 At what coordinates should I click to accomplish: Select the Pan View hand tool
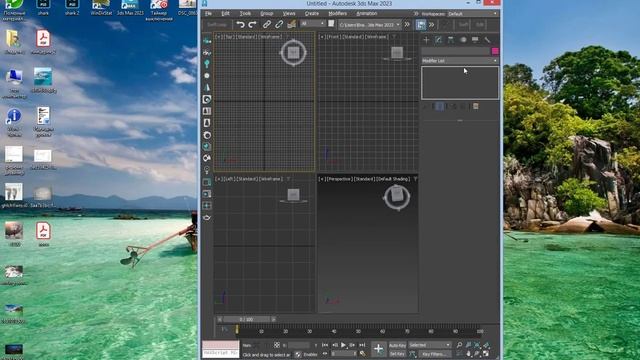468,353
